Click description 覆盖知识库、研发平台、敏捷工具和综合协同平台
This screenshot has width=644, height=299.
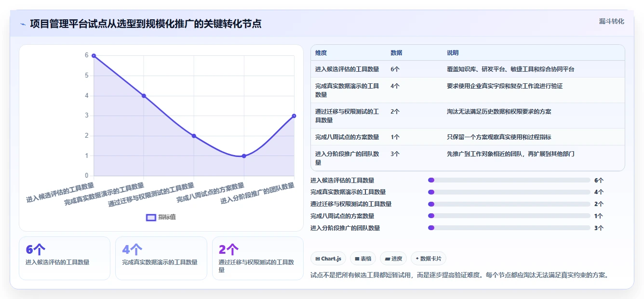[x=510, y=69]
